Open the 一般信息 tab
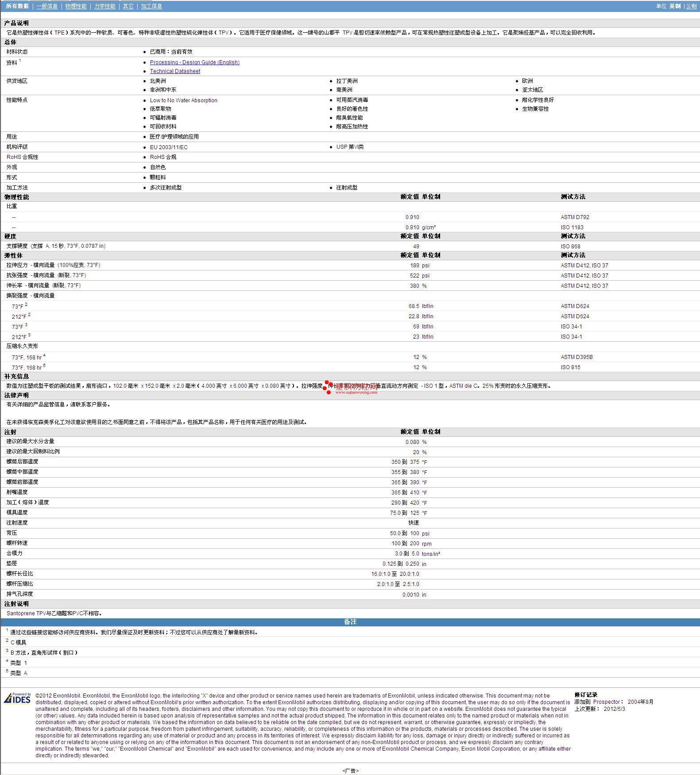 (47, 6)
